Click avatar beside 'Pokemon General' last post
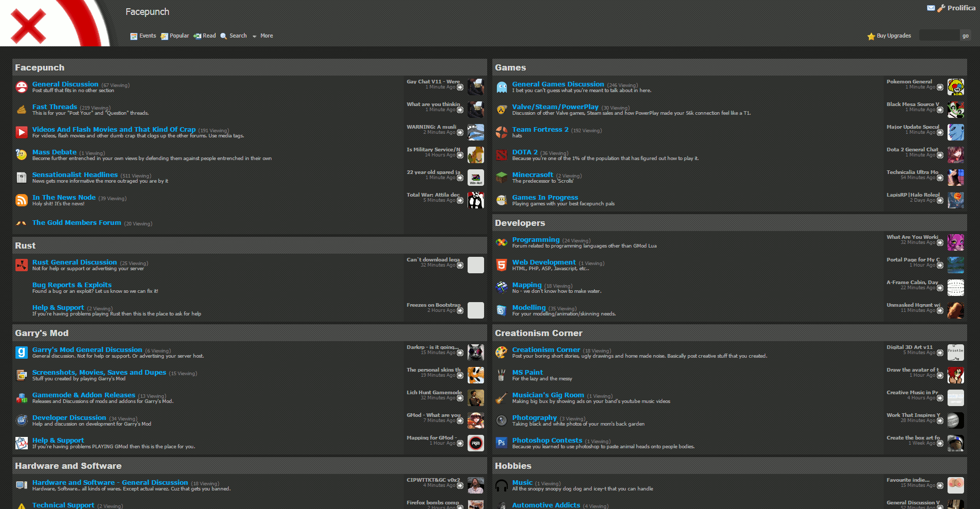Viewport: 980px width, 509px height. pyautogui.click(x=956, y=87)
